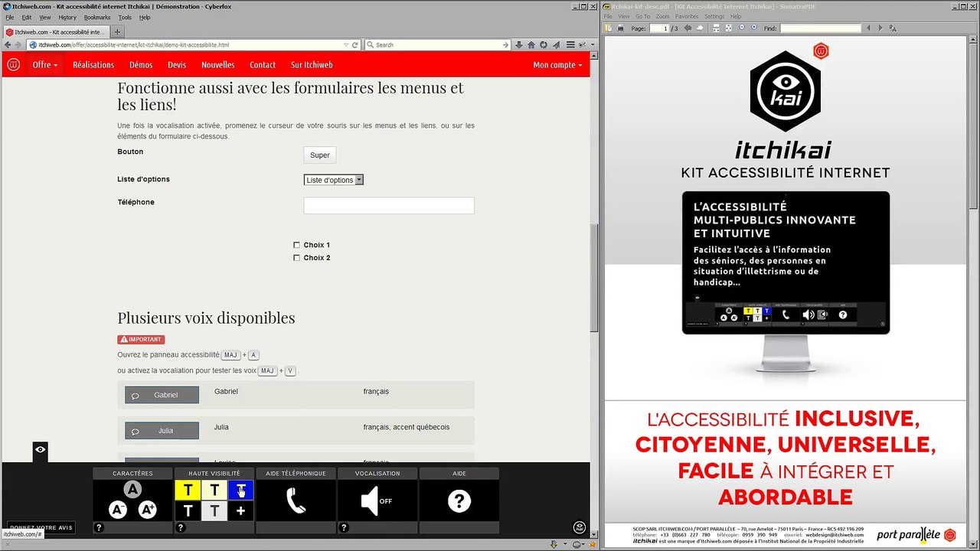
Task: Open URL bar history dropdown arrow
Action: [x=346, y=45]
